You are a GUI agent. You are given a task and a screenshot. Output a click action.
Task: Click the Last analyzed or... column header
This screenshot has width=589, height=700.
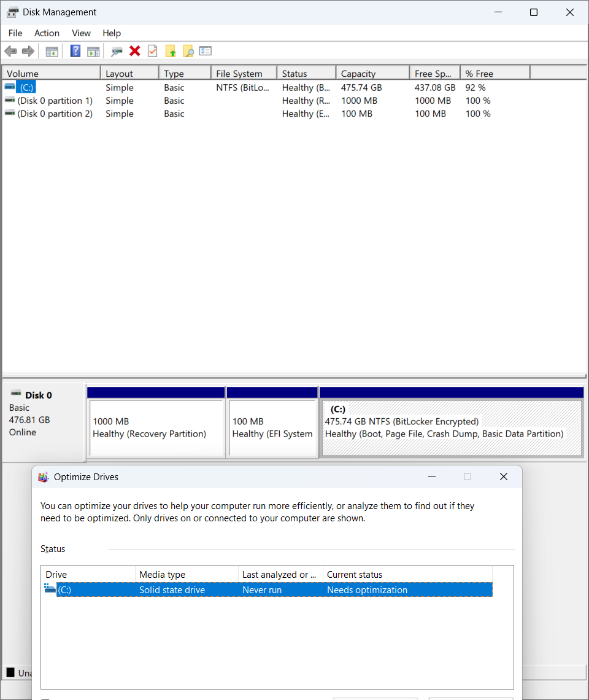pyautogui.click(x=280, y=575)
